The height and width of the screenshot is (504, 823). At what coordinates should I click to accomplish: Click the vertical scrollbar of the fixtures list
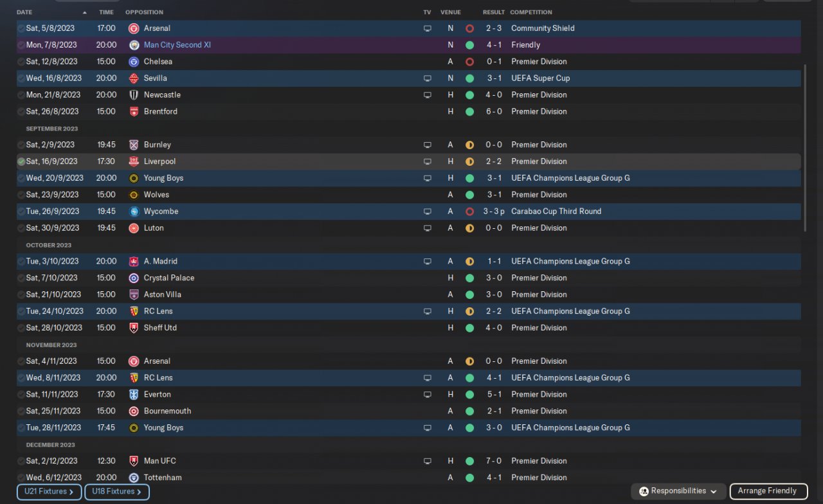click(806, 148)
